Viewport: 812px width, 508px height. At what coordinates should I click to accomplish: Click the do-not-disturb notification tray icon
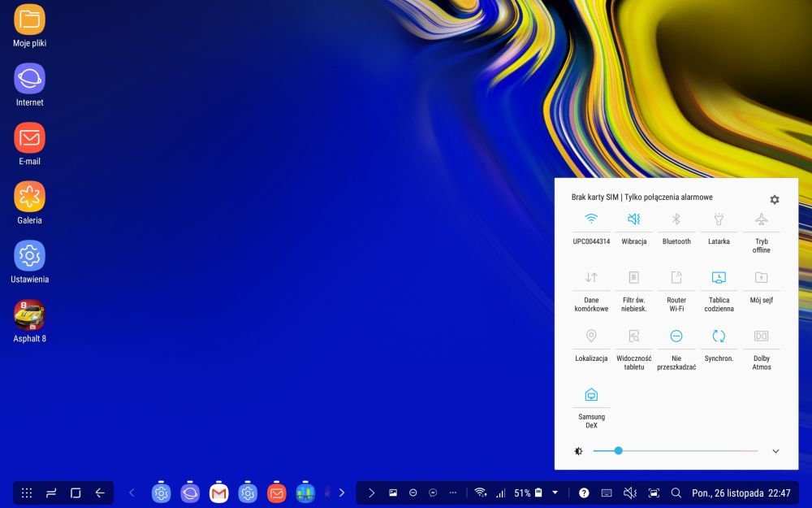[412, 493]
